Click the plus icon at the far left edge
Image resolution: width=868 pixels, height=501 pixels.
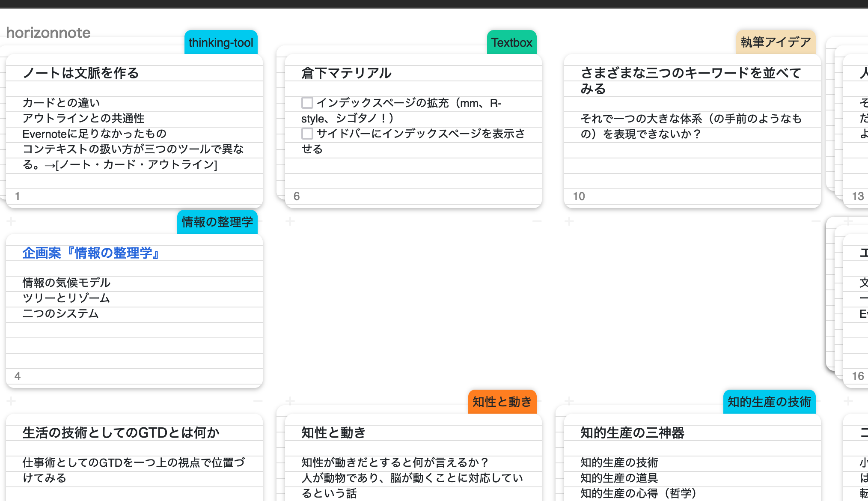[x=11, y=401]
